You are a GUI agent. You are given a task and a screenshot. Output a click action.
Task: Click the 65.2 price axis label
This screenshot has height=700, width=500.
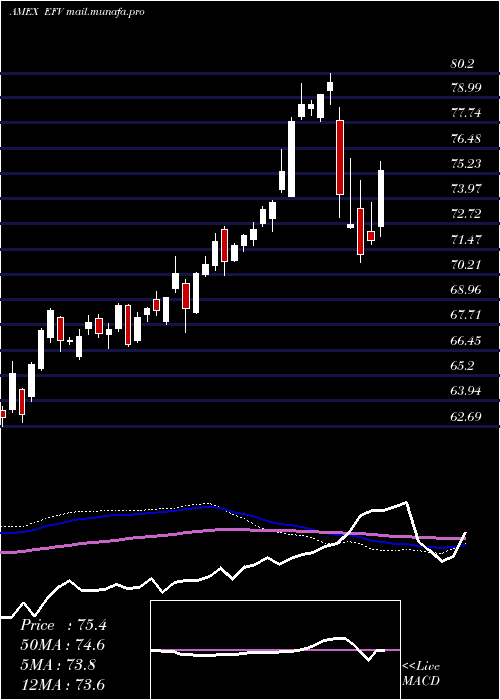pos(462,366)
